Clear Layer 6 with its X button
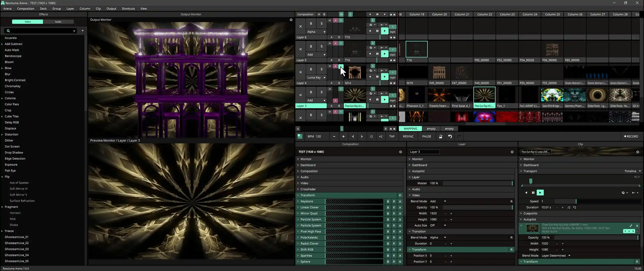This screenshot has height=271, width=644. (300, 26)
